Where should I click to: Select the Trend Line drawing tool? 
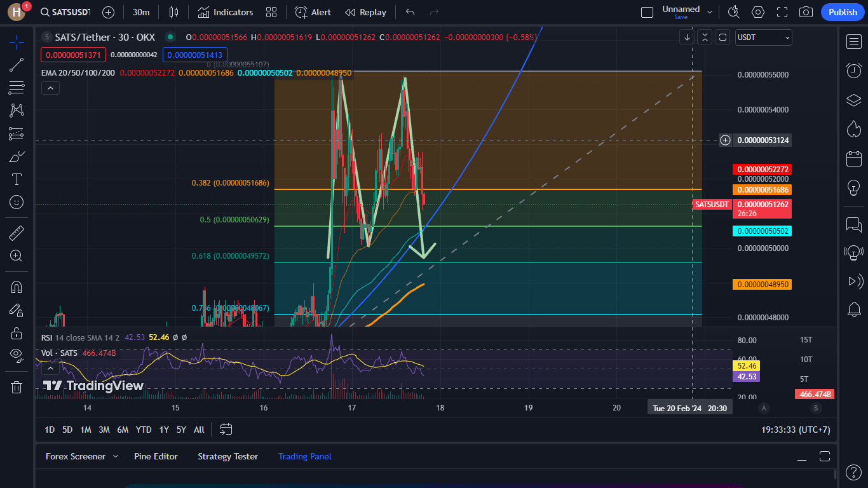(16, 64)
